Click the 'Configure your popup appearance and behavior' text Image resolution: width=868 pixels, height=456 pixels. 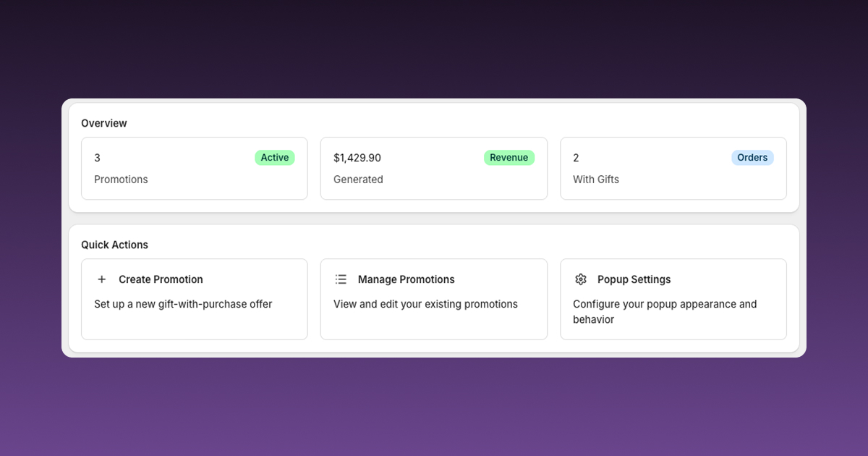664,311
